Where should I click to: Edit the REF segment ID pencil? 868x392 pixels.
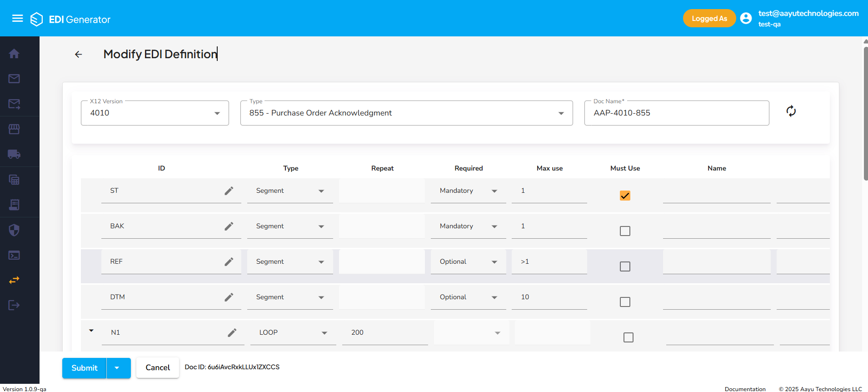[229, 261]
